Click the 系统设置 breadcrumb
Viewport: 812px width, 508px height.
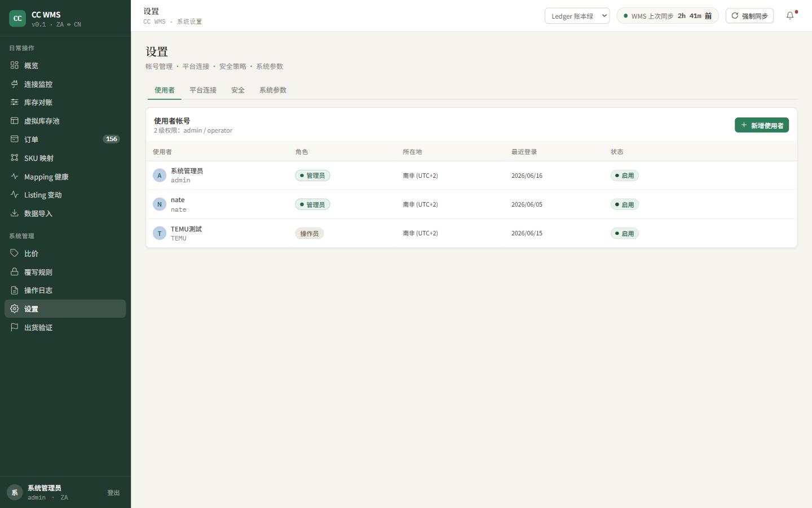pyautogui.click(x=189, y=21)
